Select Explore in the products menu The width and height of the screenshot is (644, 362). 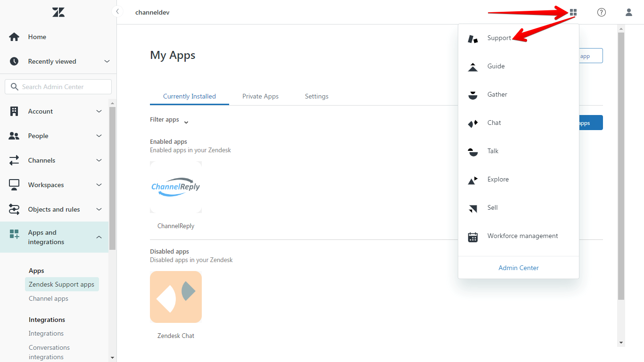[x=498, y=179]
